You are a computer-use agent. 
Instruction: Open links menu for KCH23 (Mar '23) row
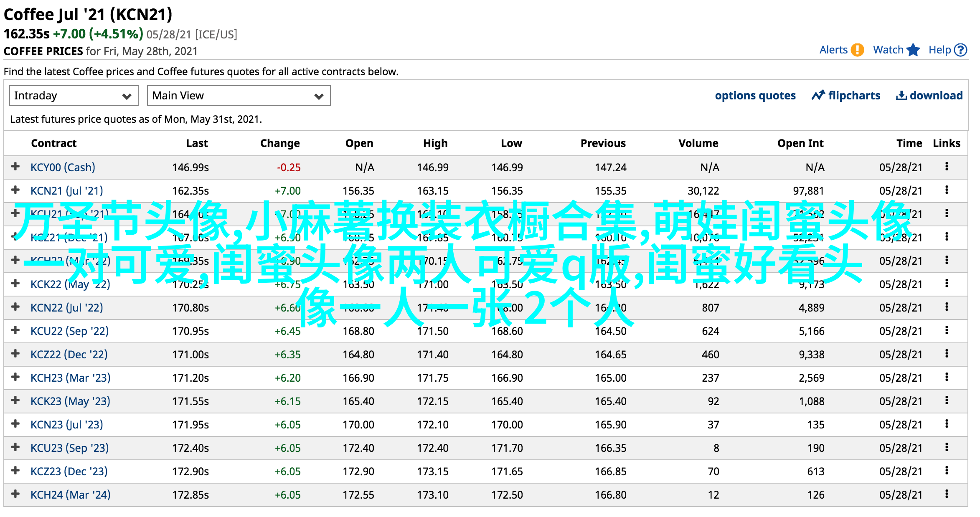[x=947, y=377]
